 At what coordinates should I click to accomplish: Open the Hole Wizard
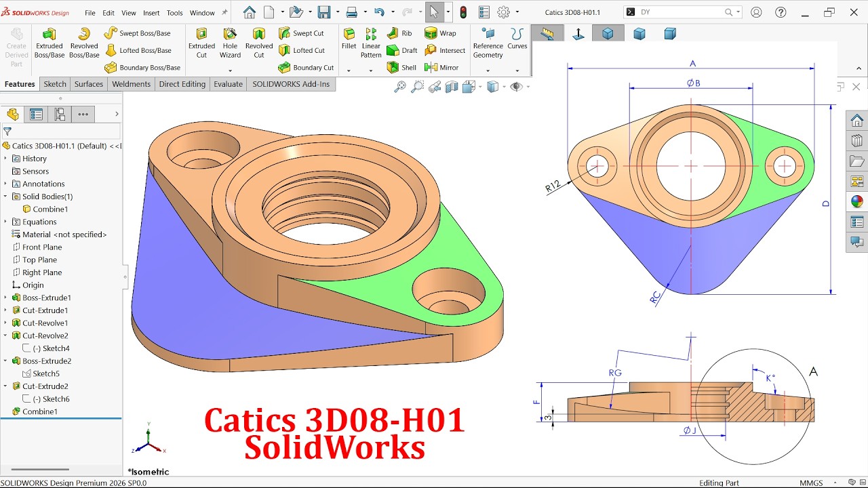click(x=230, y=43)
